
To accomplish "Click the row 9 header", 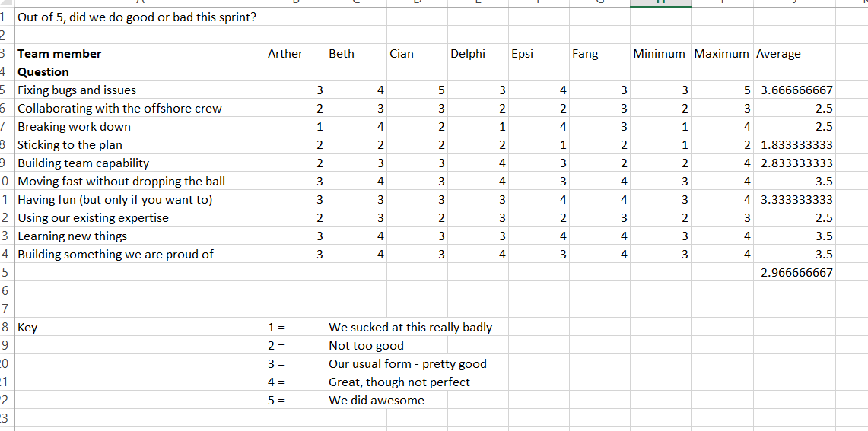I will coord(4,163).
